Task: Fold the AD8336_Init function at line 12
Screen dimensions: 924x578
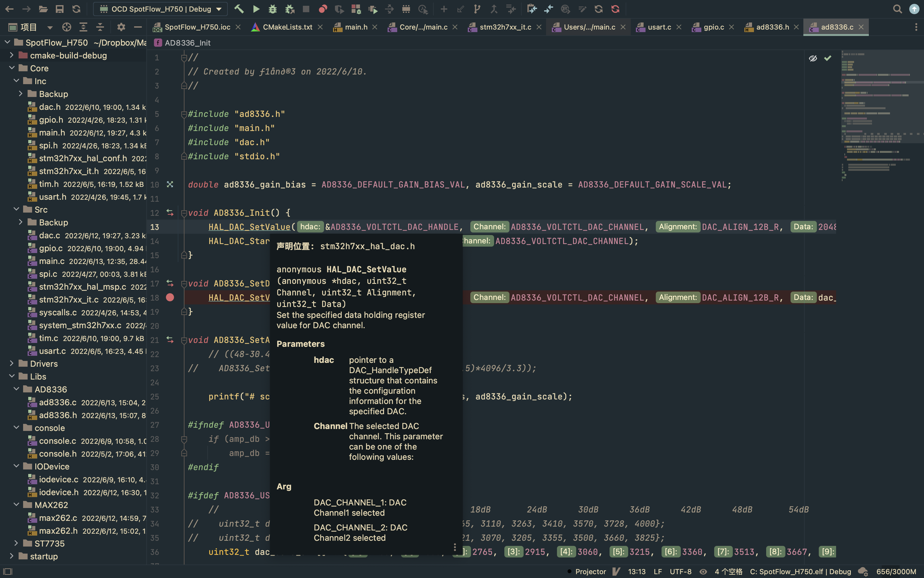Action: 184,213
